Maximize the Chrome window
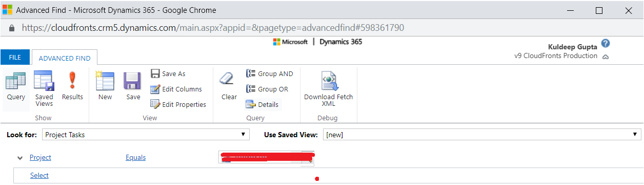644x185 pixels. [598, 10]
